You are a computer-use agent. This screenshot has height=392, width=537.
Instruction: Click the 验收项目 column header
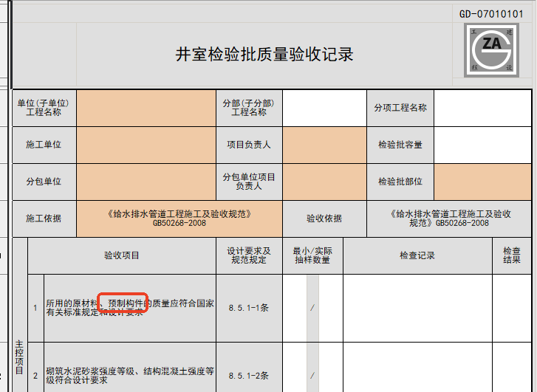click(122, 256)
